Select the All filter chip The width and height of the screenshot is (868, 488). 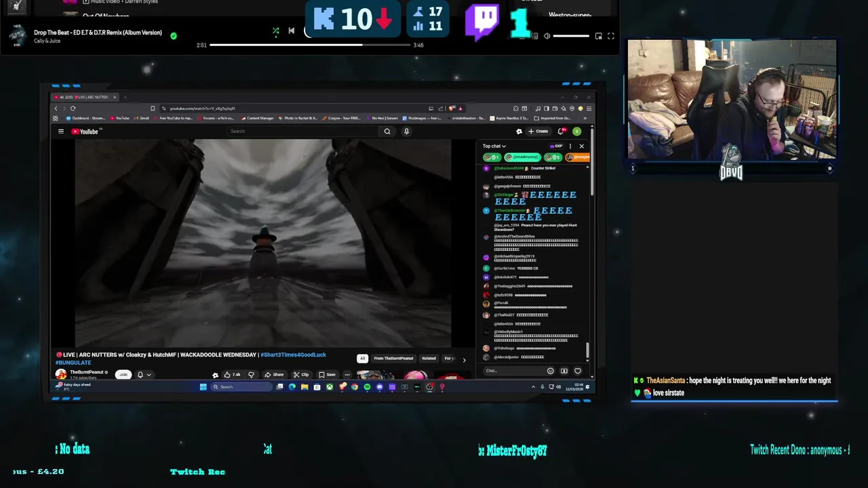pos(363,359)
